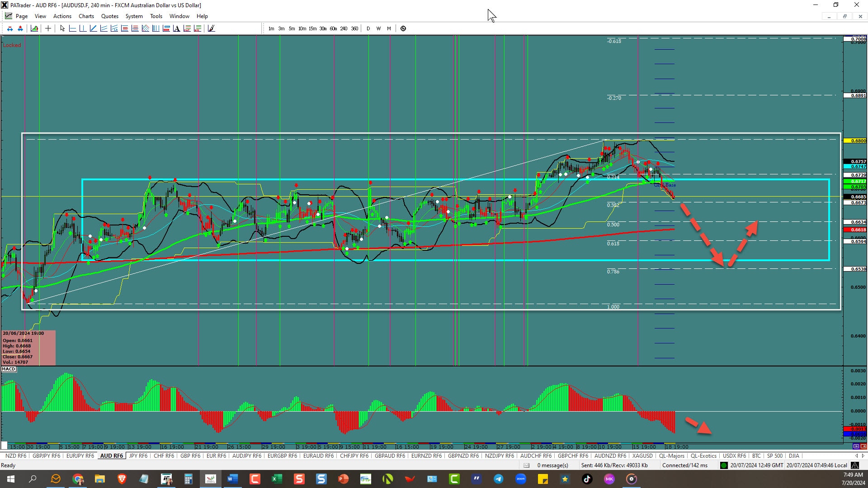
Task: Open Brave browser from the taskbar
Action: click(x=122, y=479)
